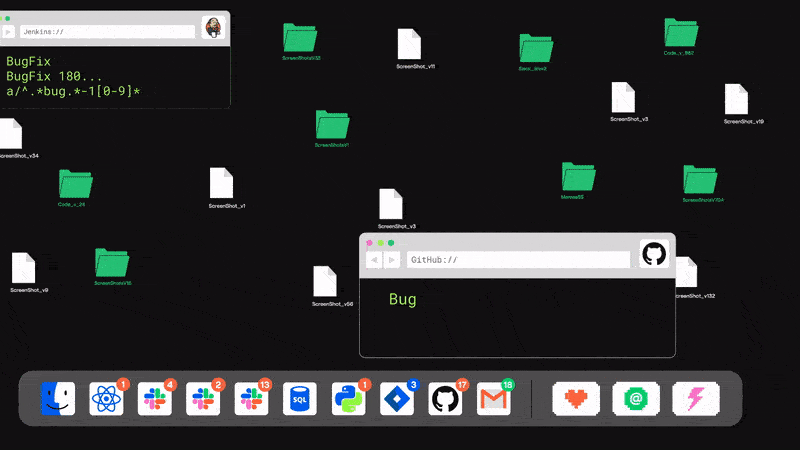Launch the SQL database app in dock
This screenshot has width=800, height=450.
click(x=299, y=398)
